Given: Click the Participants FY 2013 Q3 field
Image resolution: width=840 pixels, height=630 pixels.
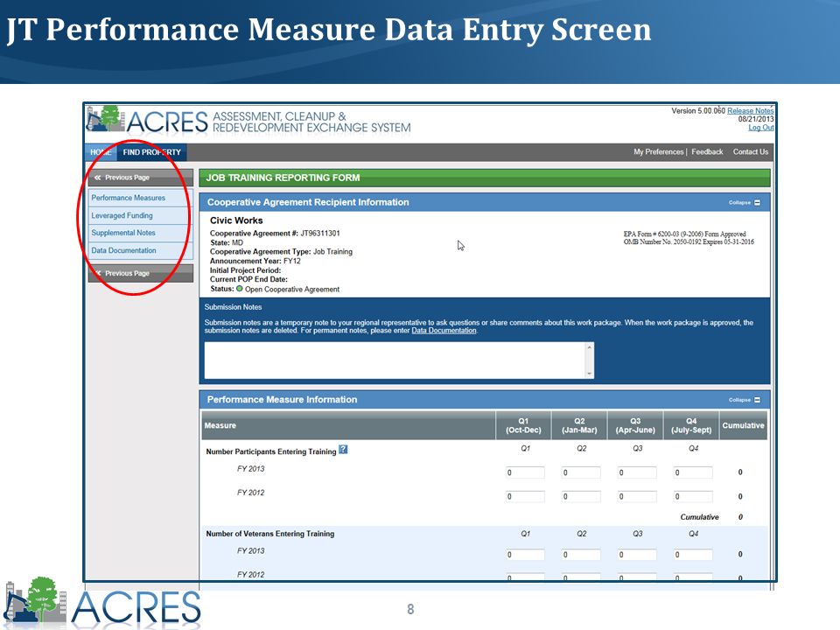Looking at the screenshot, I should [x=637, y=472].
